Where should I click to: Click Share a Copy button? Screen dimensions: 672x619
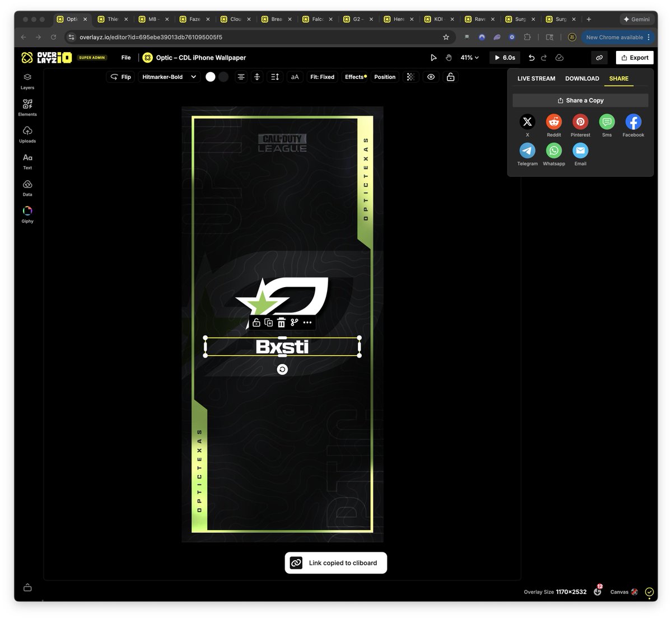pos(580,100)
